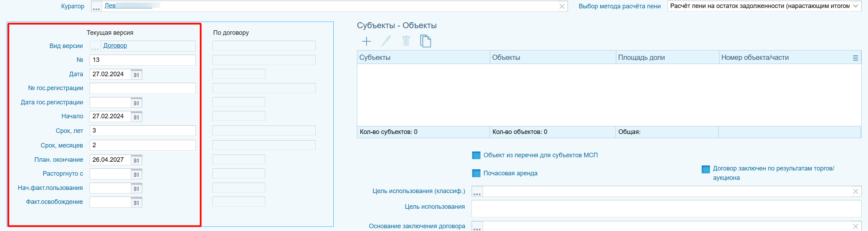
Task: Expand the Выбор метода расчёта пени dropdown
Action: point(856,6)
